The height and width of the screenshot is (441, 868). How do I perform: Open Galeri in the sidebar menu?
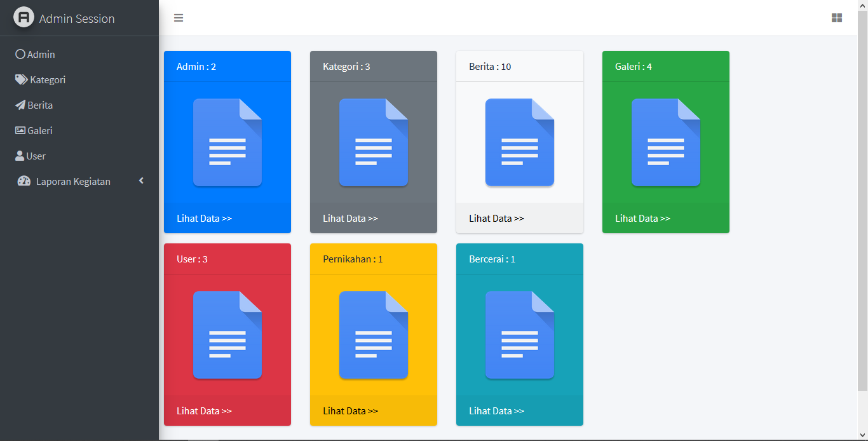(79, 130)
